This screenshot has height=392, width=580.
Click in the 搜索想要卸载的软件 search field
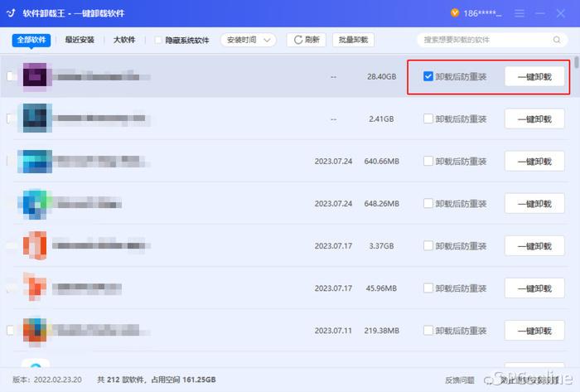click(x=492, y=40)
